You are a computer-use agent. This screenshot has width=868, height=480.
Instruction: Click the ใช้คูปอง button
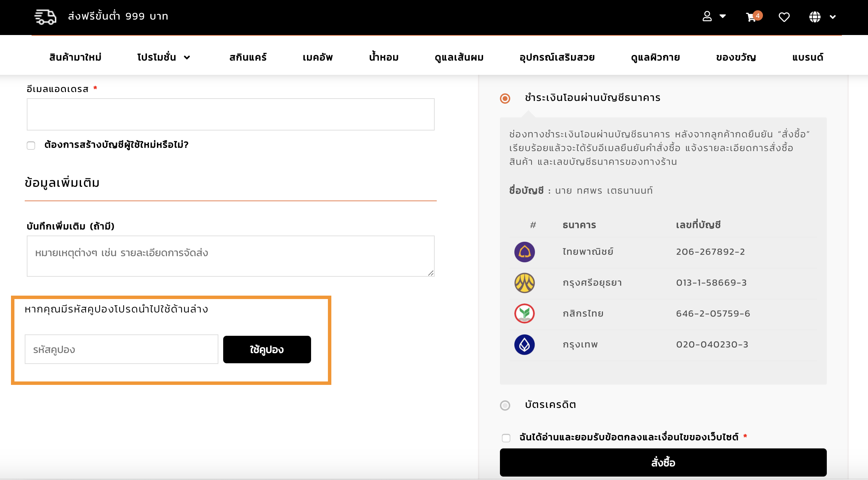(x=267, y=350)
